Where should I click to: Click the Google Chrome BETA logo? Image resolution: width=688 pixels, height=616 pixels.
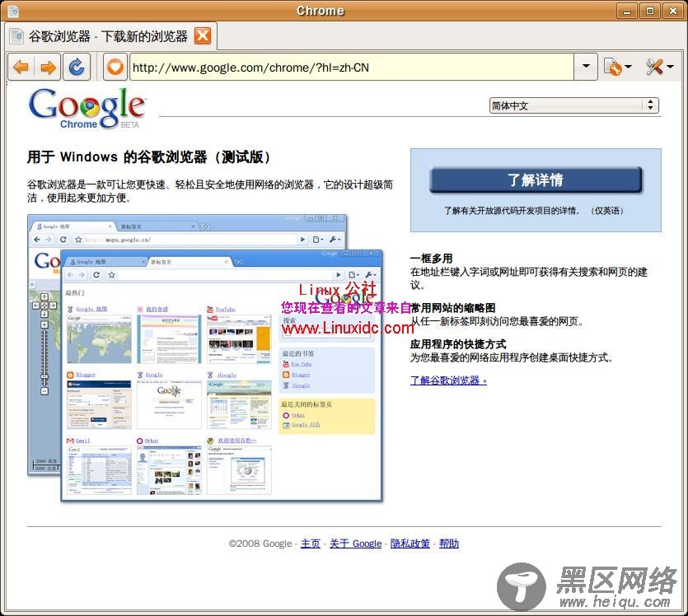pyautogui.click(x=87, y=108)
